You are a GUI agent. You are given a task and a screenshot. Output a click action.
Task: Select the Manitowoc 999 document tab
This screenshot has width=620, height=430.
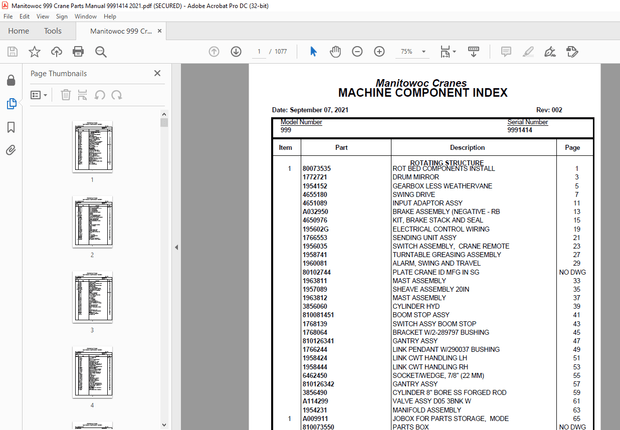tap(121, 31)
